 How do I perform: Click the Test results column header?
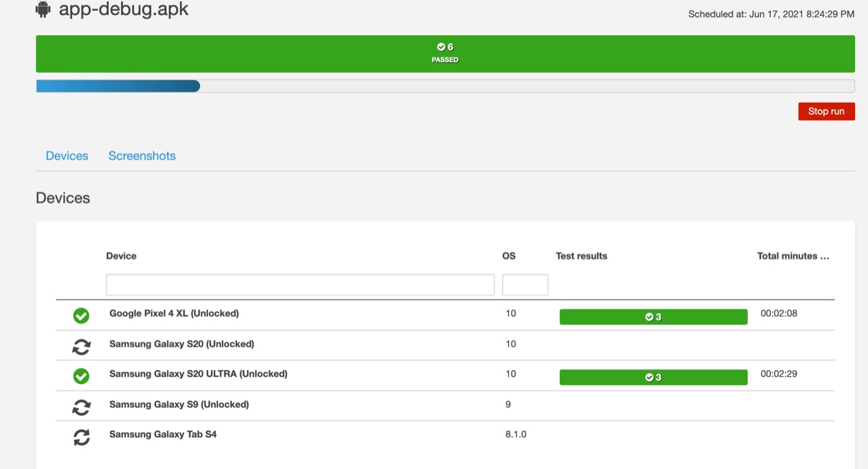(582, 256)
